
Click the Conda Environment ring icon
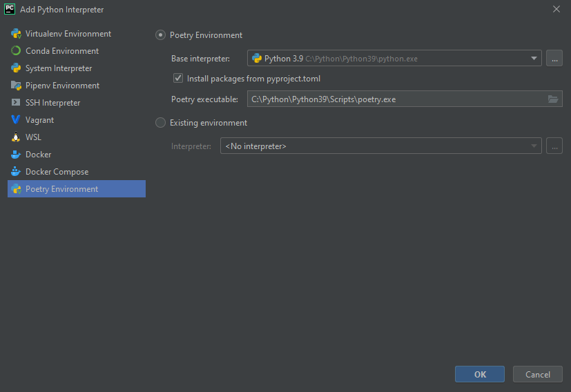point(15,51)
